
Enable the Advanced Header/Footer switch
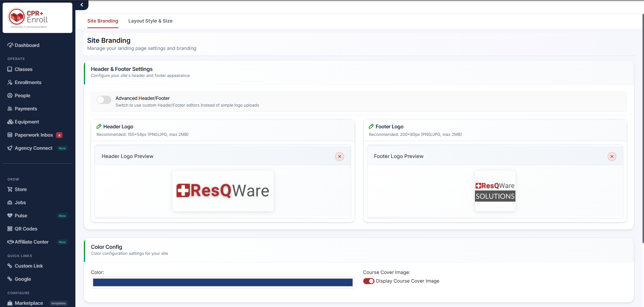click(x=104, y=99)
